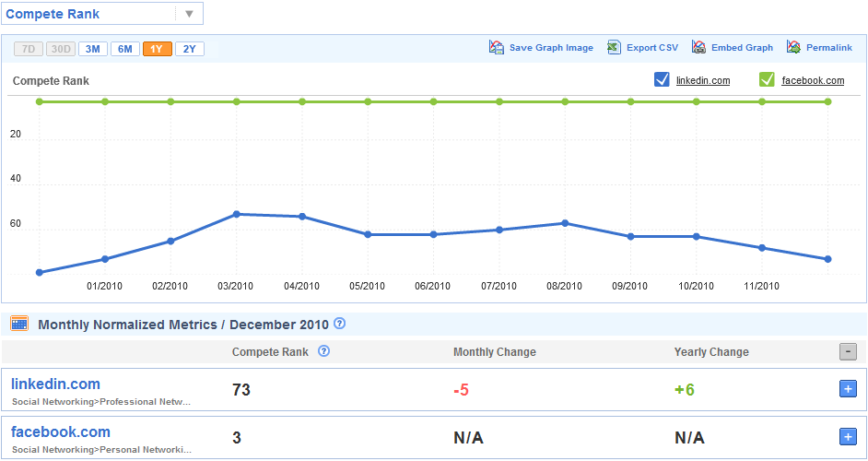Open linkedin.com site profile in table
Image resolution: width=868 pixels, height=461 pixels.
55,384
